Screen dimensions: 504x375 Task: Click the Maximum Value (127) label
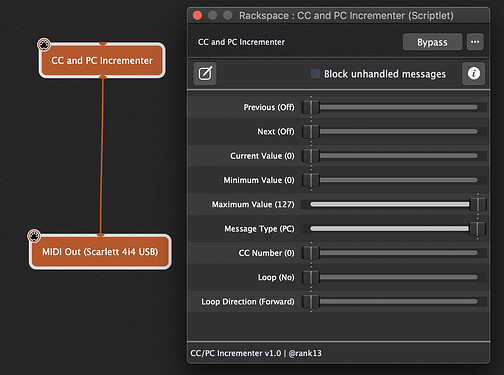[x=253, y=204]
